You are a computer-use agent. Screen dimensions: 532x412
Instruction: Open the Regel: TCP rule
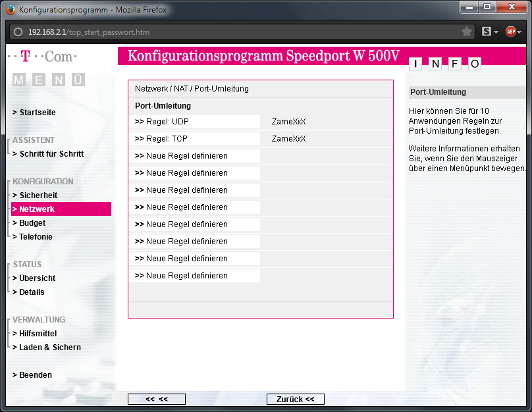(x=194, y=139)
